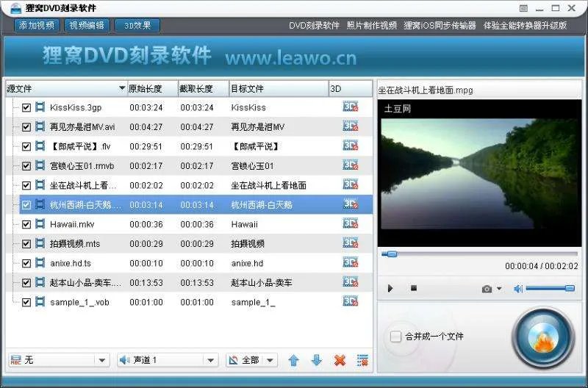Click the 3D icon for KissKiss.3gp
Image resolution: width=588 pixels, height=388 pixels.
click(x=351, y=107)
